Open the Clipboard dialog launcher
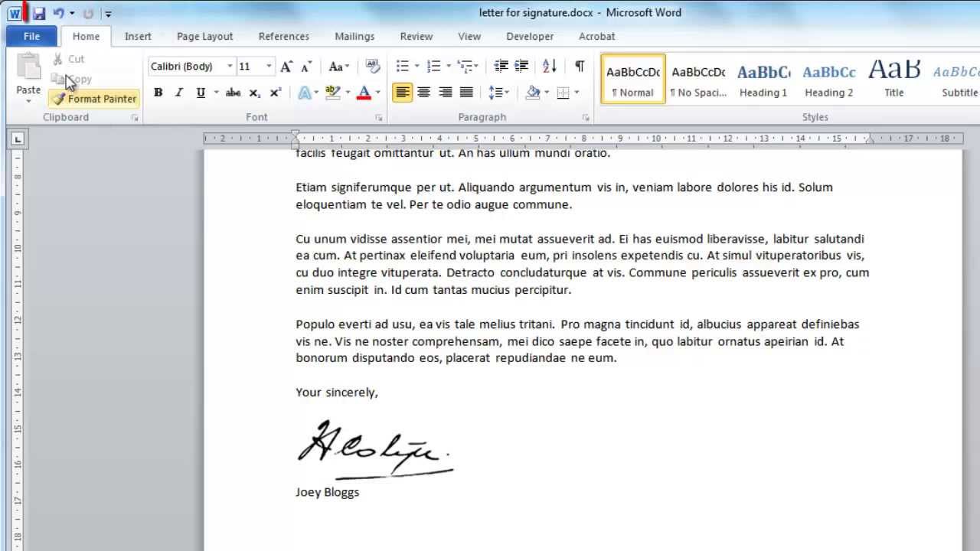This screenshot has width=980, height=551. 134,117
